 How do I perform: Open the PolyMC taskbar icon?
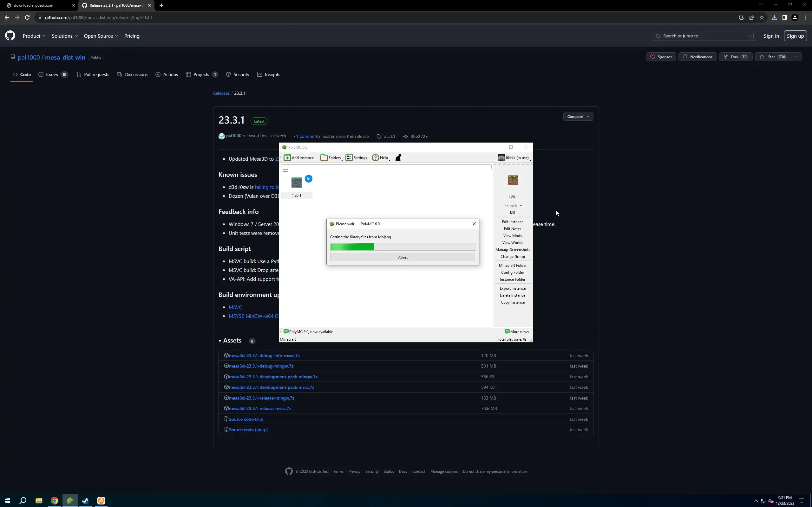coord(70,501)
